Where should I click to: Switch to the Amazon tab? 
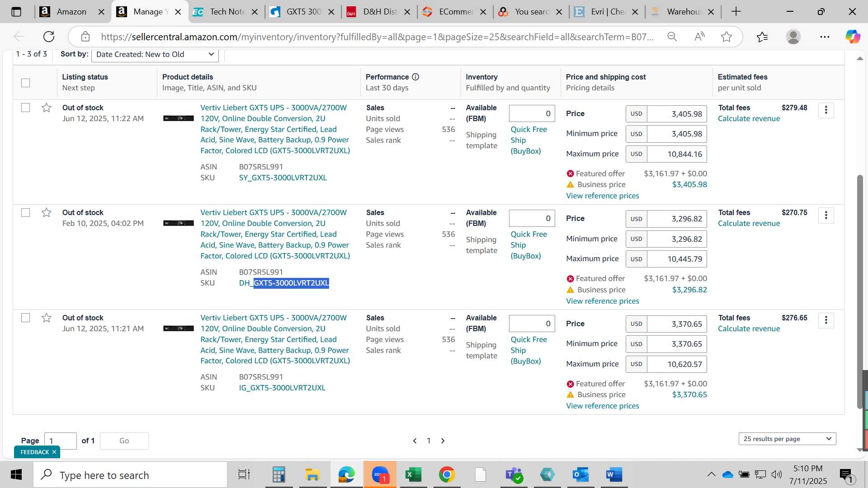(71, 12)
